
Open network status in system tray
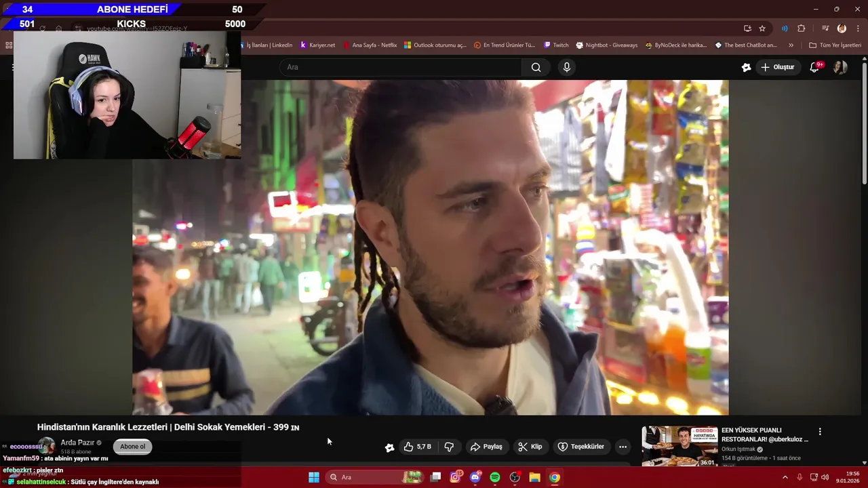coord(814,477)
